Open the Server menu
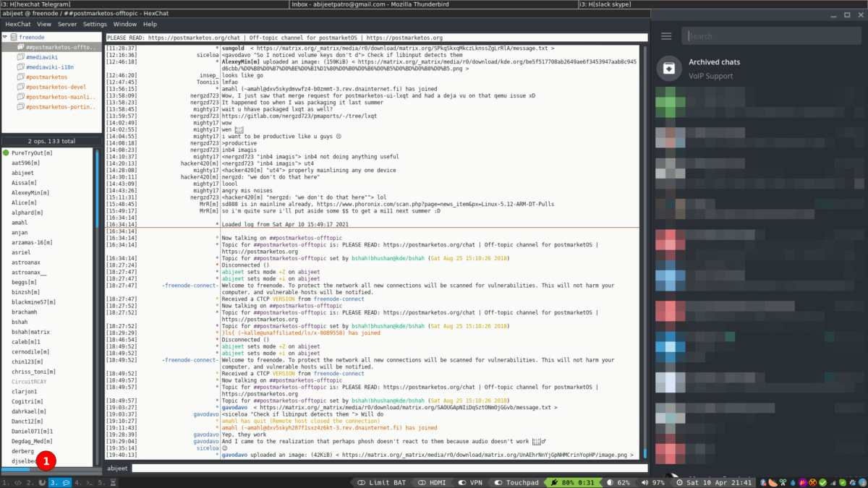868x488 pixels. point(67,24)
